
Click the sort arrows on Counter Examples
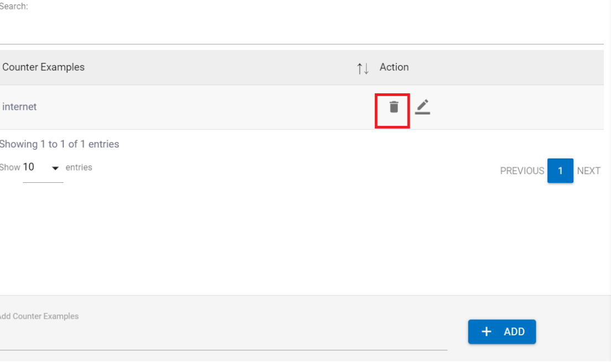363,68
